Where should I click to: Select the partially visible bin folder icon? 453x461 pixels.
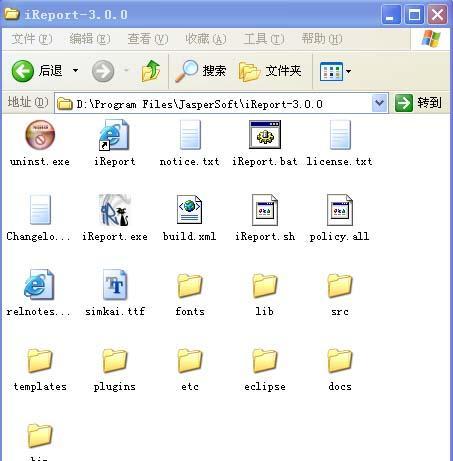(40, 436)
